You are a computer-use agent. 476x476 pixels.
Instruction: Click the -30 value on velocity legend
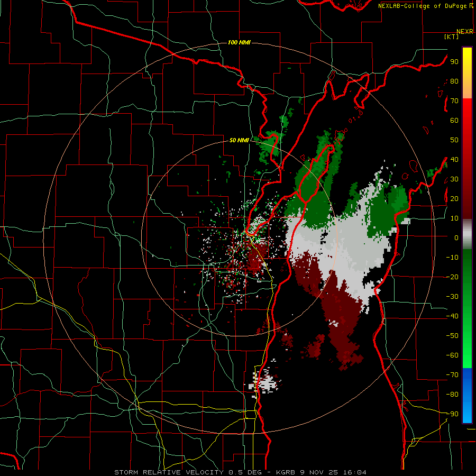[452, 297]
